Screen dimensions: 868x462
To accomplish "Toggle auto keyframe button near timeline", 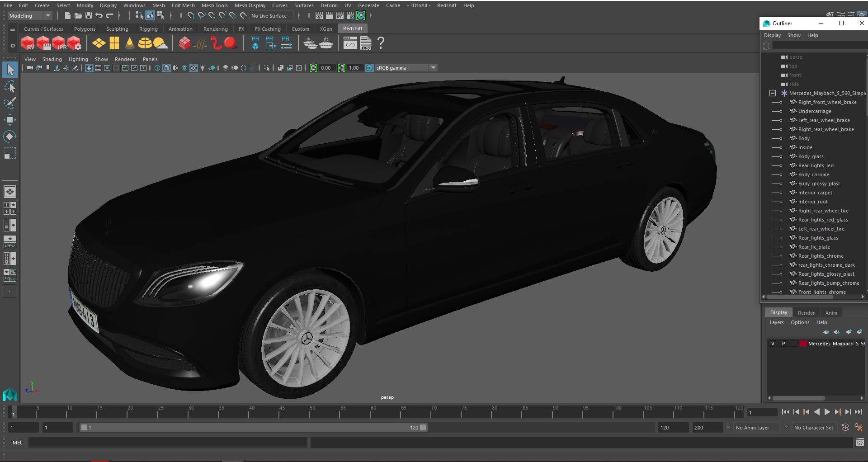I will click(x=845, y=427).
